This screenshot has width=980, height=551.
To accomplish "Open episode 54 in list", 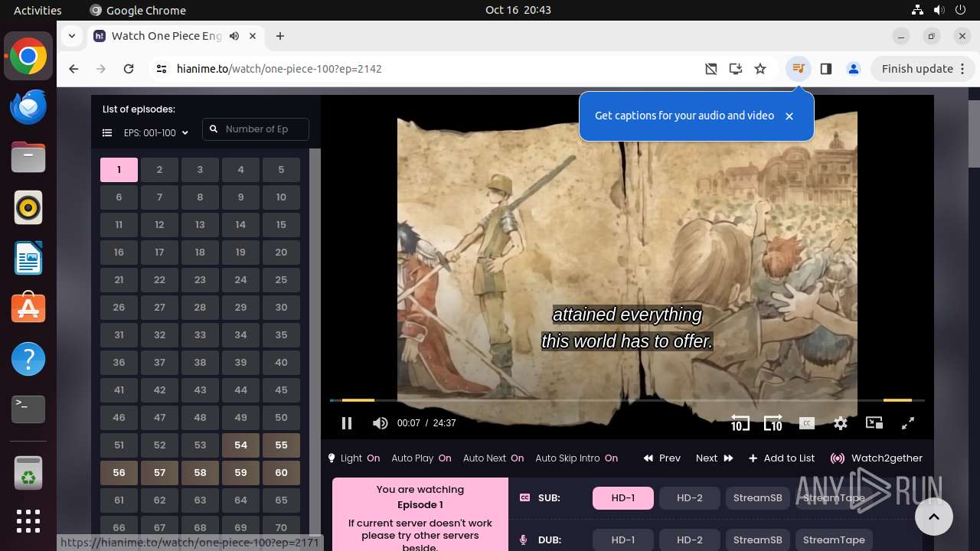I will [240, 445].
